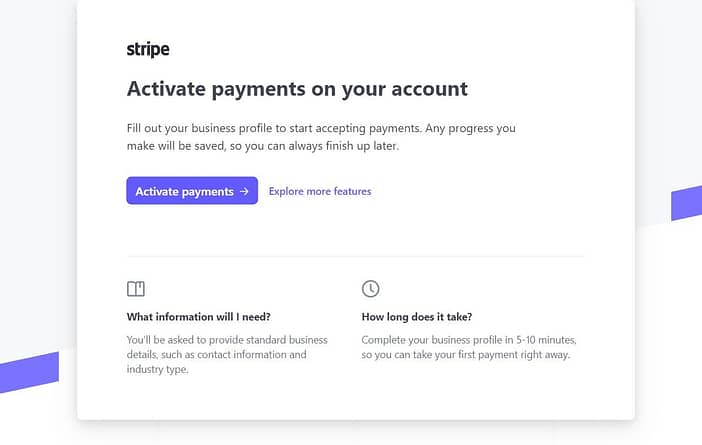Click the purple stripe at right edge
This screenshot has width=702, height=445.
click(x=686, y=203)
